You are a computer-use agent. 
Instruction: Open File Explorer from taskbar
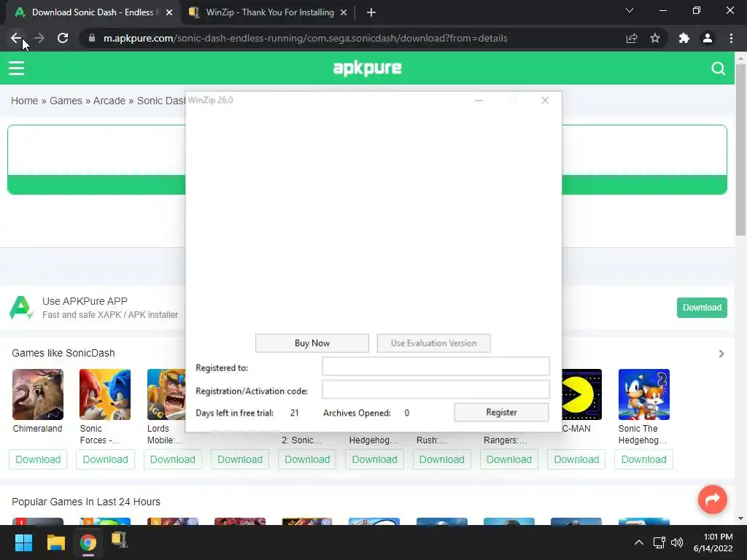[55, 542]
